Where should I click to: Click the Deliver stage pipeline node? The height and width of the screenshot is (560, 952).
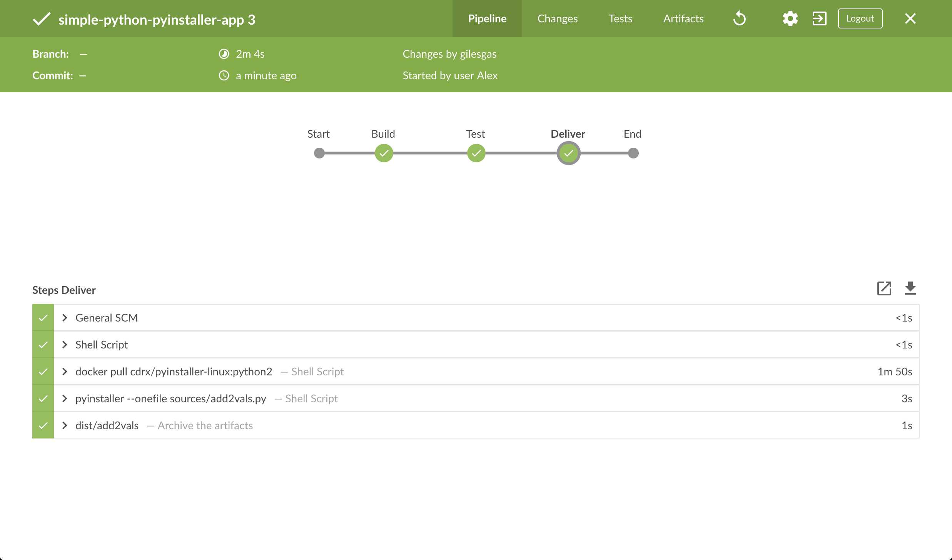567,153
